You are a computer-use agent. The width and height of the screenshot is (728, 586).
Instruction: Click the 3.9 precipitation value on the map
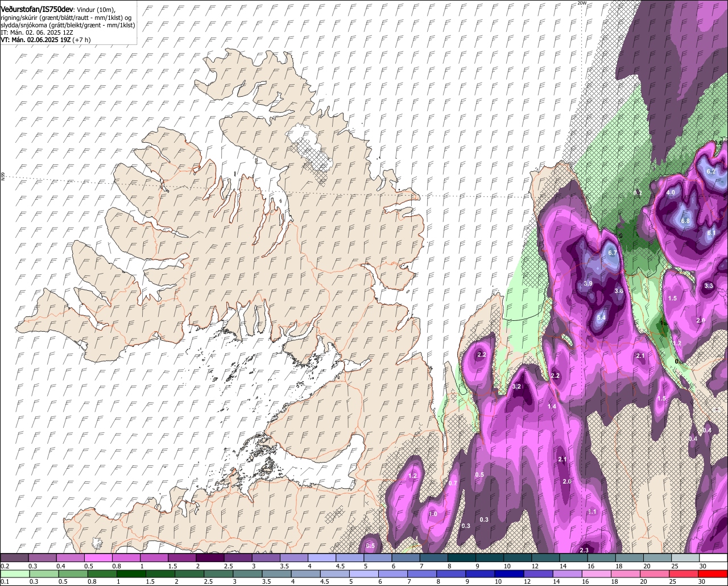coord(588,283)
